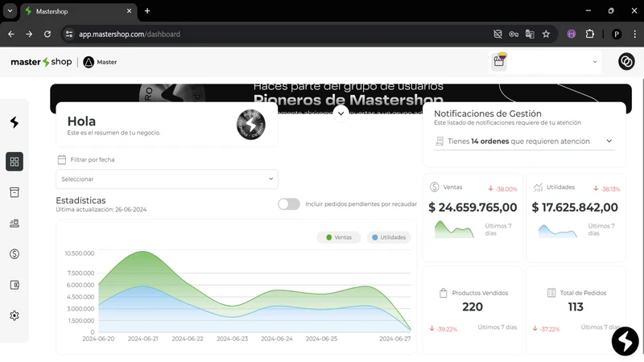644x362 pixels.
Task: Click the Utilidades mini sparkline chart
Action: point(558,230)
